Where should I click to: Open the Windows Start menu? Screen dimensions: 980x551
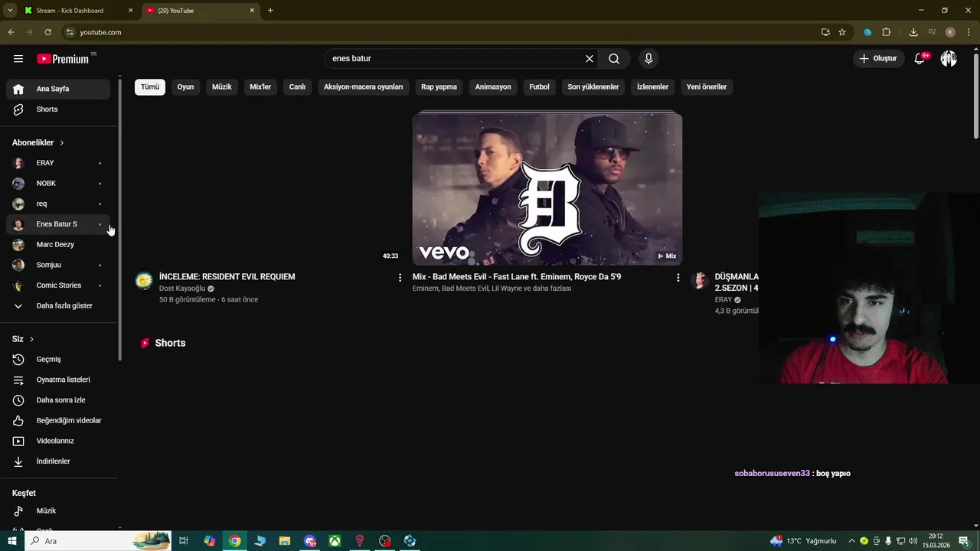click(x=12, y=541)
